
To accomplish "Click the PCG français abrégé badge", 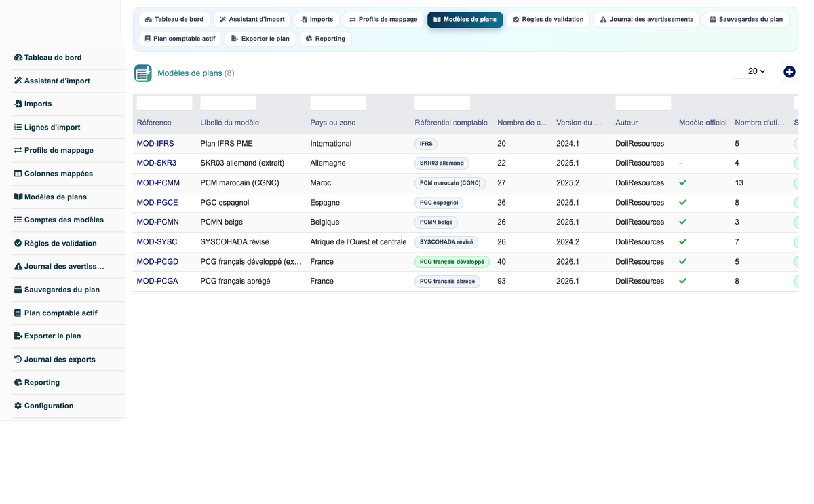I will [x=447, y=282].
